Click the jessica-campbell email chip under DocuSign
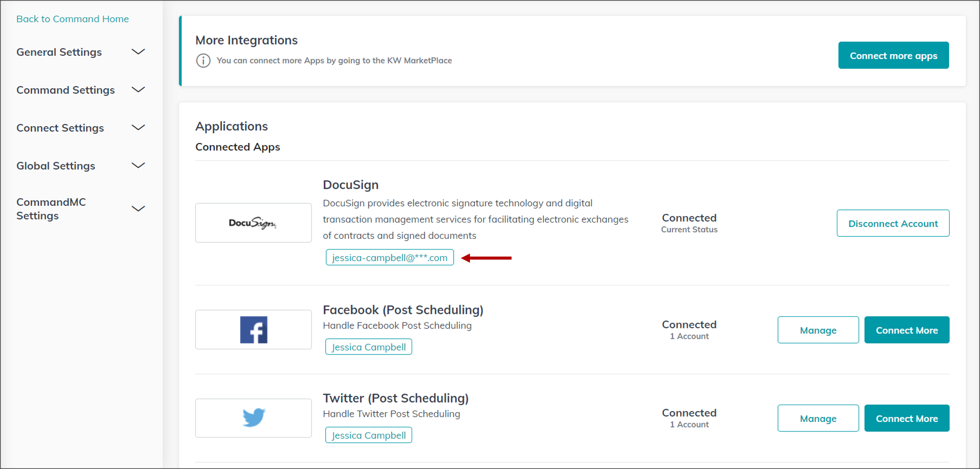Screen dimensions: 980x469 (389, 257)
